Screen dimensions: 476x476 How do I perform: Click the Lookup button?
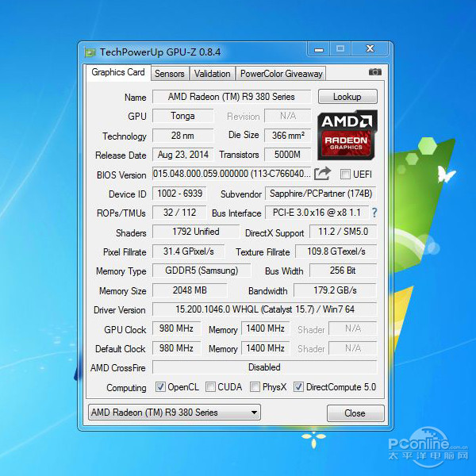click(x=347, y=97)
